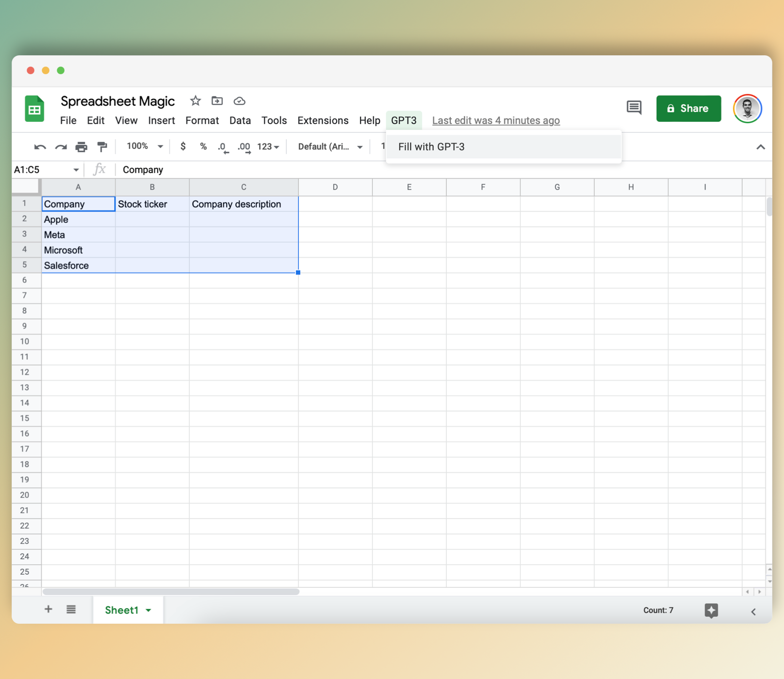Open the Insert menu

pos(162,120)
